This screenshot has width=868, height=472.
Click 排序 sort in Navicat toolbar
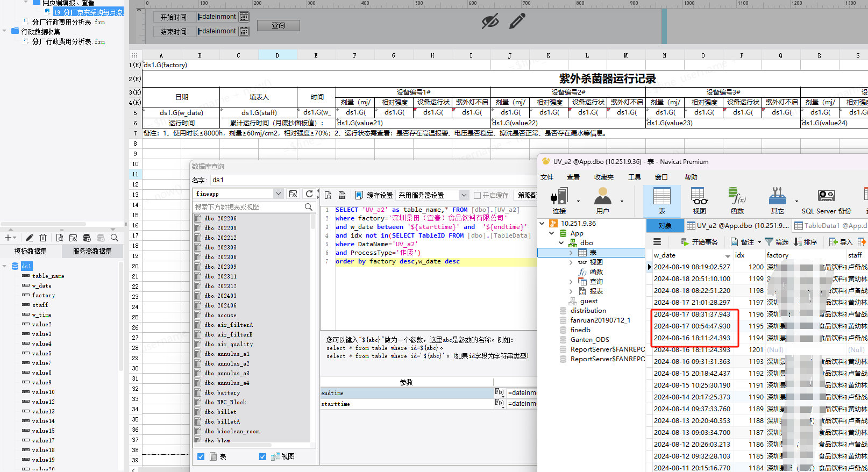[x=805, y=242]
